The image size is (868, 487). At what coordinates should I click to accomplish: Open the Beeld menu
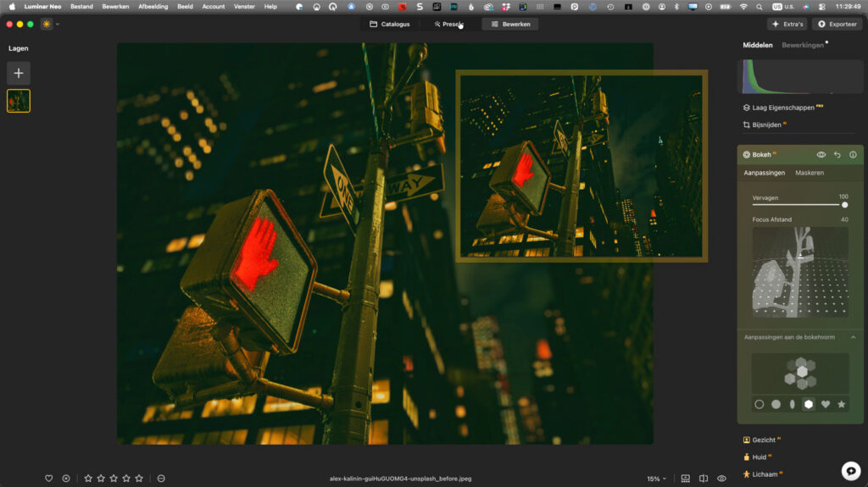pyautogui.click(x=185, y=7)
